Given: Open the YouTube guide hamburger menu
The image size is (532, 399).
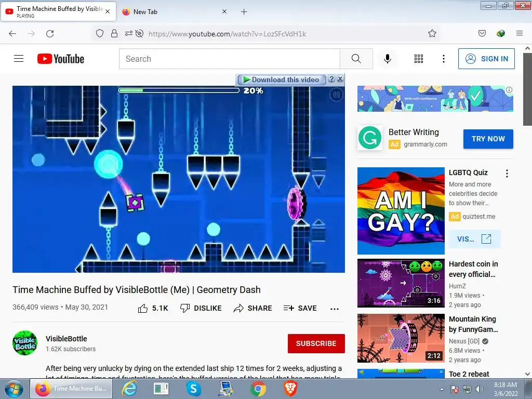Looking at the screenshot, I should pyautogui.click(x=19, y=59).
